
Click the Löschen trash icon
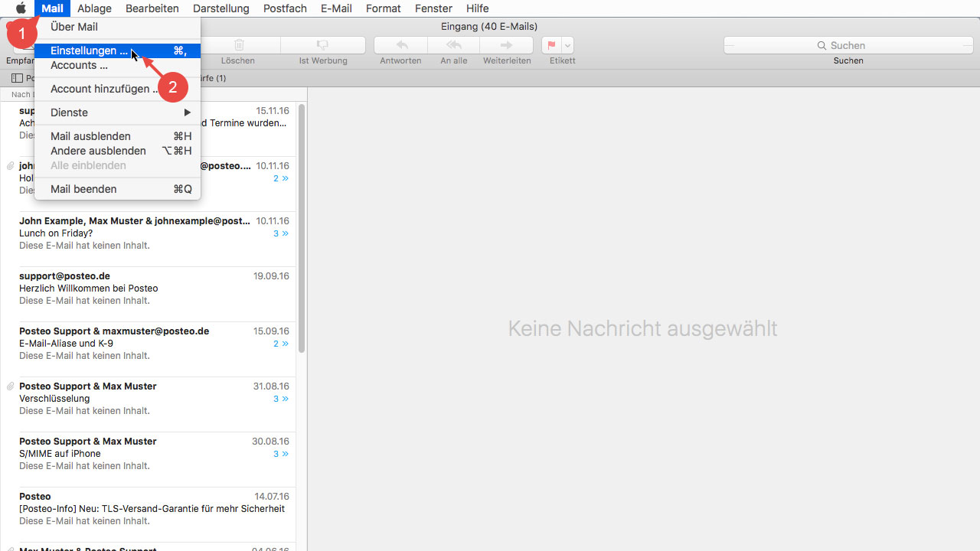tap(237, 44)
